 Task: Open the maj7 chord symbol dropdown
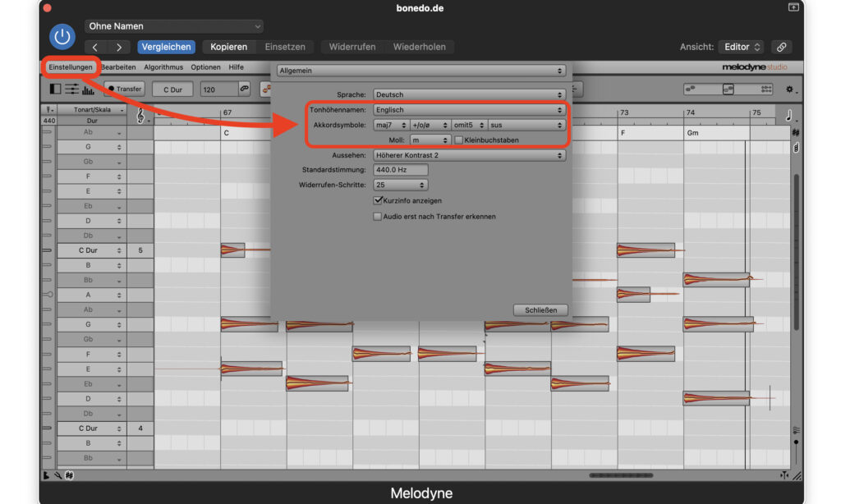tap(391, 125)
